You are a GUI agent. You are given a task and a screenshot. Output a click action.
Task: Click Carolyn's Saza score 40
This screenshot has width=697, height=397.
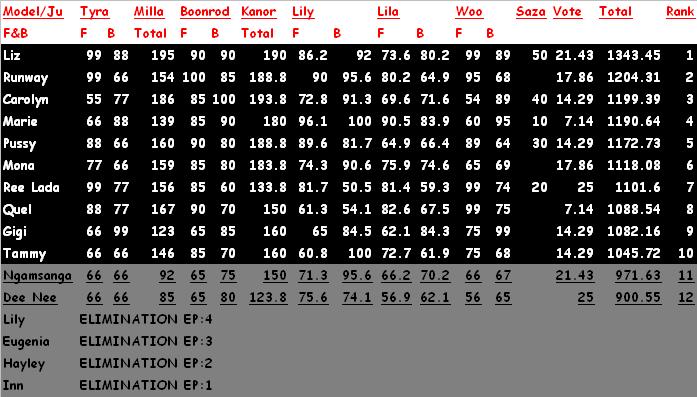[540, 99]
